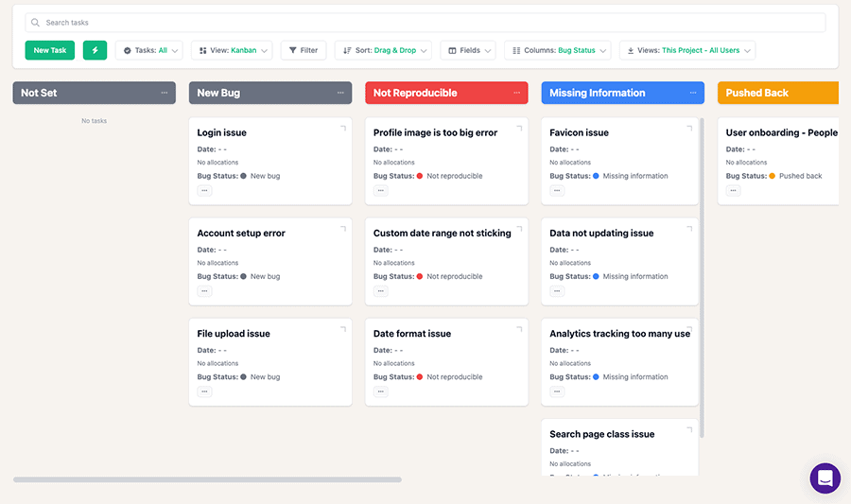
Task: Open the Columns: Bug Status dropdown
Action: 557,50
